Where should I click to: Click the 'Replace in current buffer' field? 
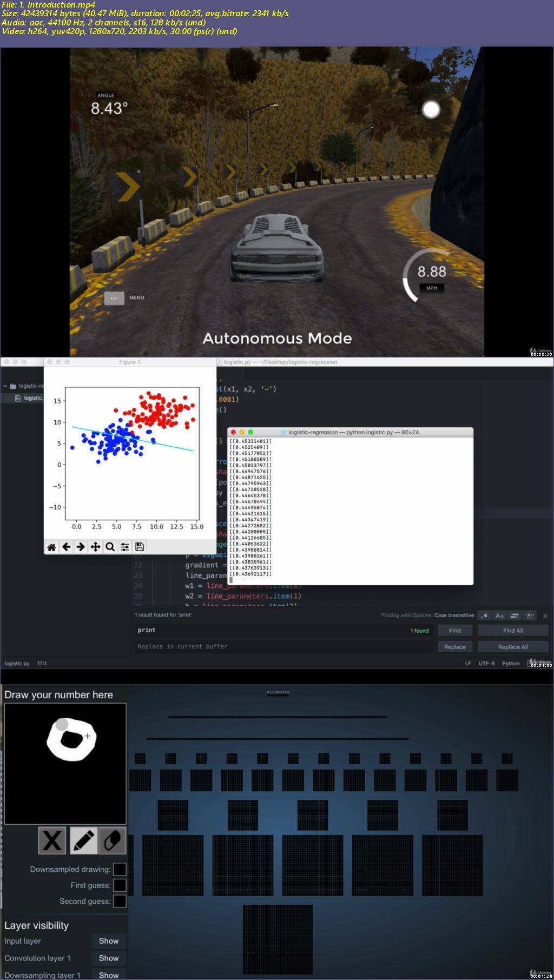coord(283,647)
